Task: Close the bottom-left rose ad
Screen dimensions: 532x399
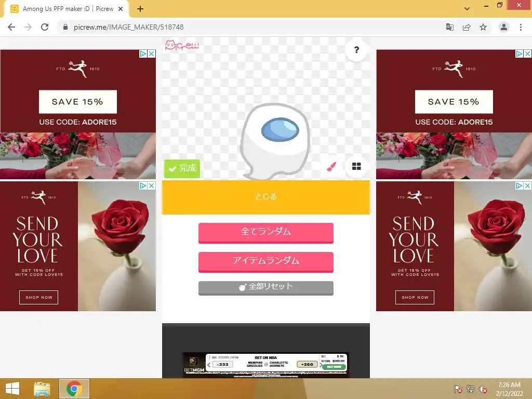Action: tap(152, 185)
